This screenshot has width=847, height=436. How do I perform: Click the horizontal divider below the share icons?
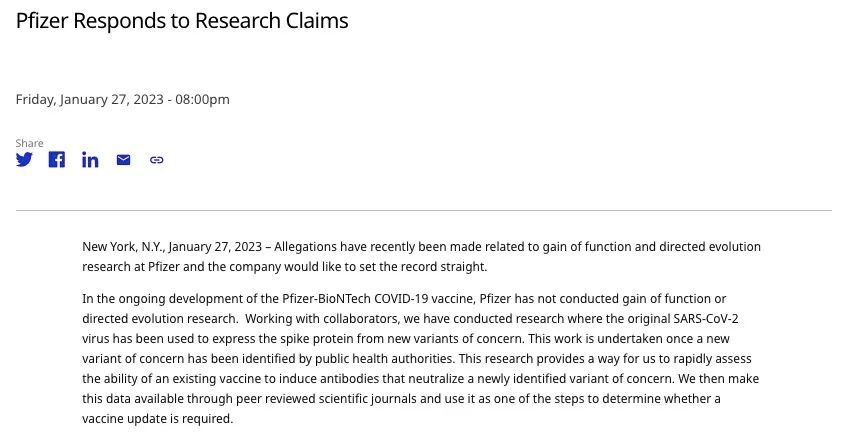(x=423, y=211)
